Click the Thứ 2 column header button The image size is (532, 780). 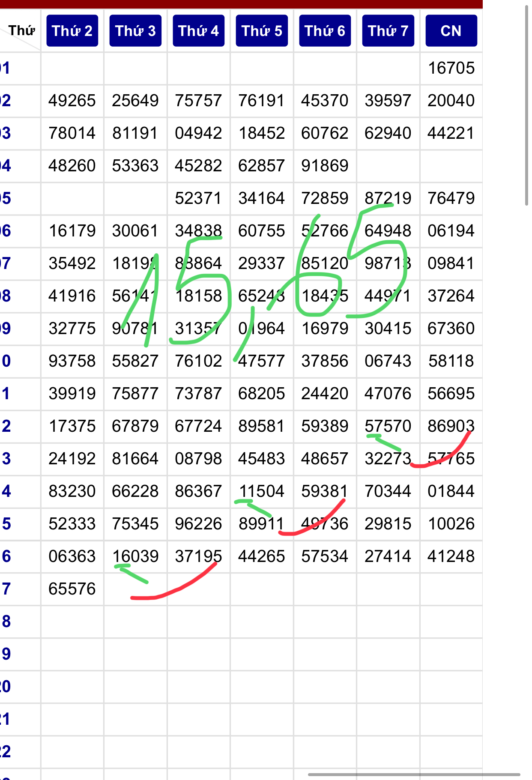72,31
